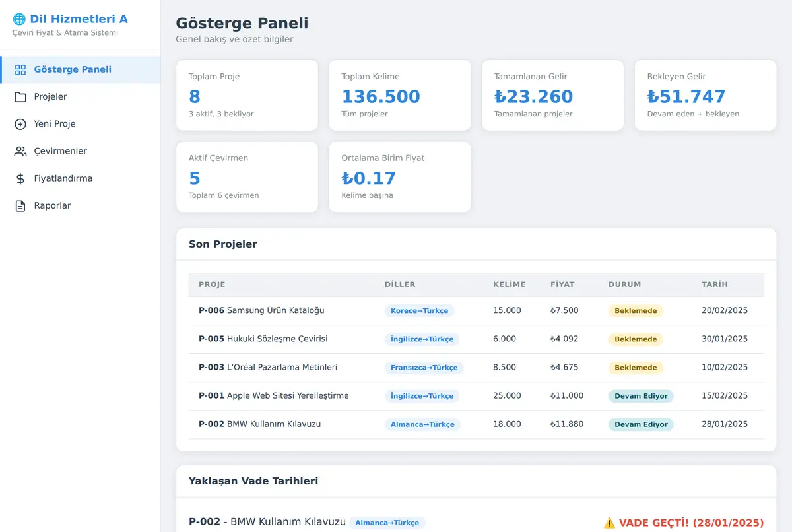Click the warning icon beside VADE GEÇTİ
792x532 pixels.
(609, 523)
